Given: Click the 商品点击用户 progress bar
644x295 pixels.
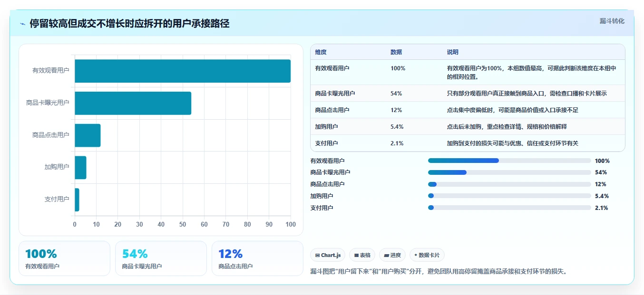Looking at the screenshot, I should (509, 184).
